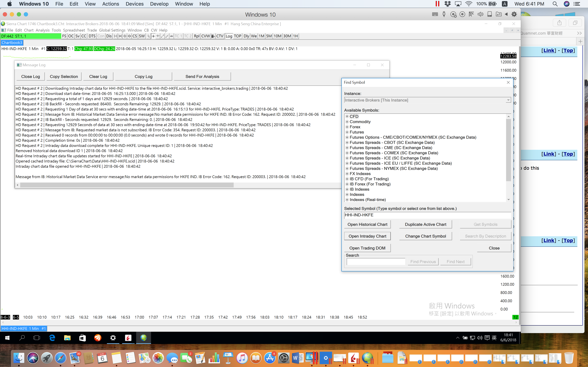Image resolution: width=588 pixels, height=367 pixels.
Task: Toggle the Log button in toolbar
Action: pos(229,36)
